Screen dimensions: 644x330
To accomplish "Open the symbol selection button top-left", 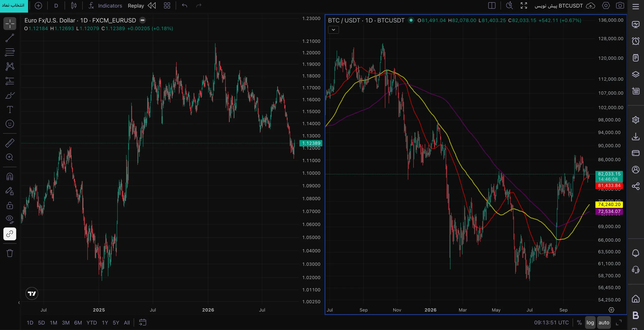I will (14, 6).
